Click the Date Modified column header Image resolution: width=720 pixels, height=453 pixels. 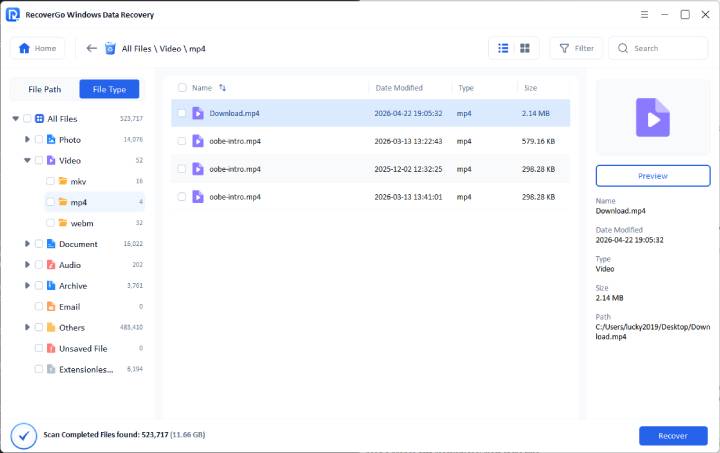pyautogui.click(x=399, y=88)
